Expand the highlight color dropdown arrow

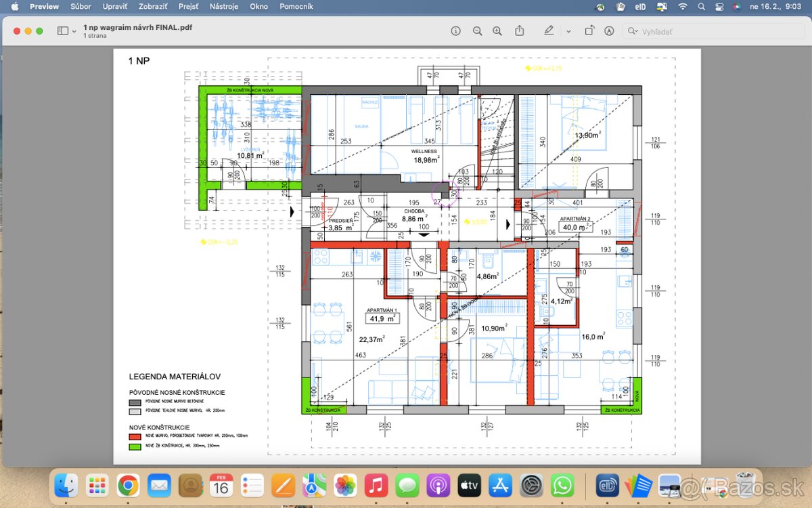pyautogui.click(x=568, y=31)
